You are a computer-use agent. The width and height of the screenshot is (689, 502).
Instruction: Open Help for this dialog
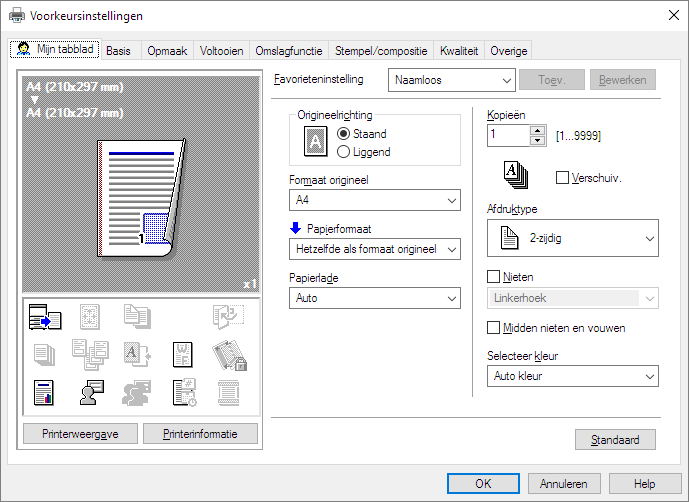point(645,484)
